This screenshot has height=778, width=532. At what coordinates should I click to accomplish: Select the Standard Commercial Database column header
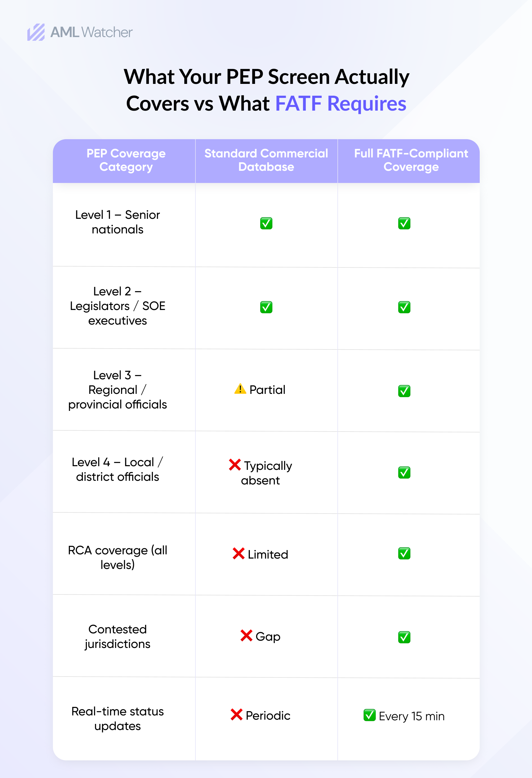pyautogui.click(x=266, y=160)
